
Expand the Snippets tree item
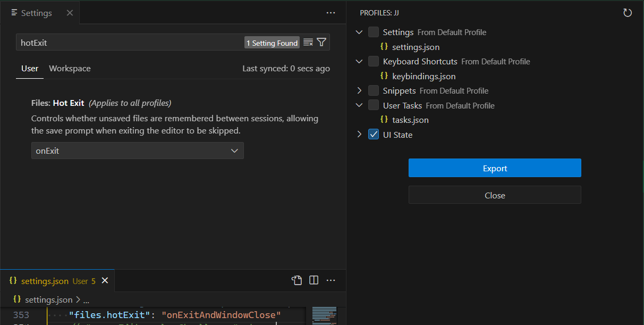coord(359,90)
